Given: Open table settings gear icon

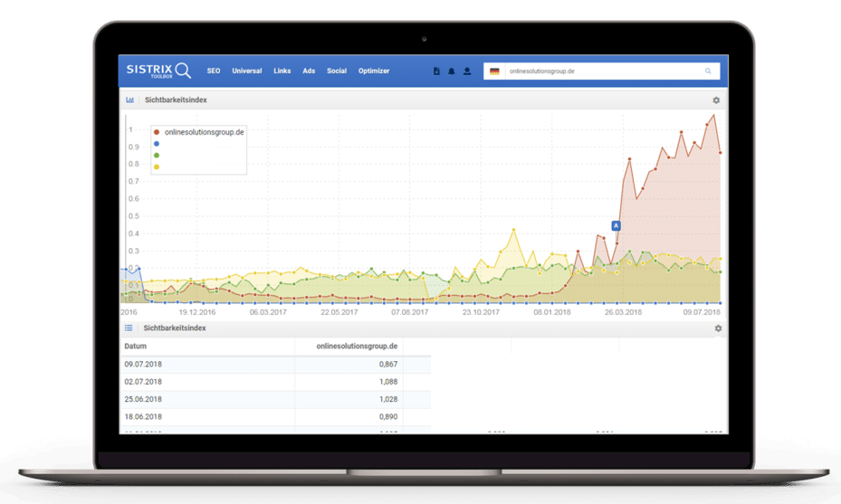Looking at the screenshot, I should click(x=718, y=328).
